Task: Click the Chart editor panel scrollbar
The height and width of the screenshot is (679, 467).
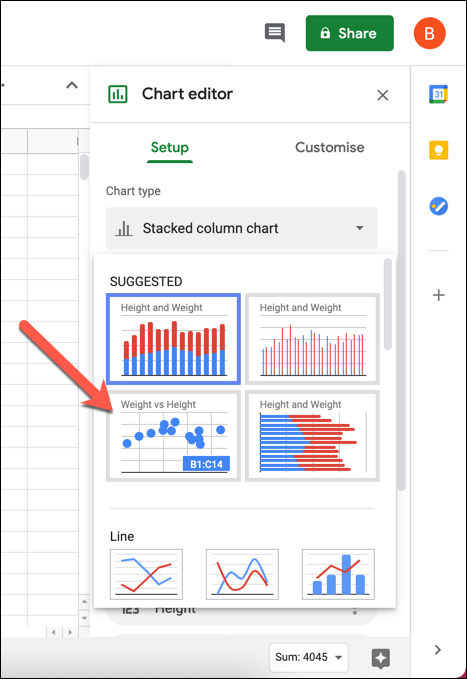Action: tap(402, 330)
